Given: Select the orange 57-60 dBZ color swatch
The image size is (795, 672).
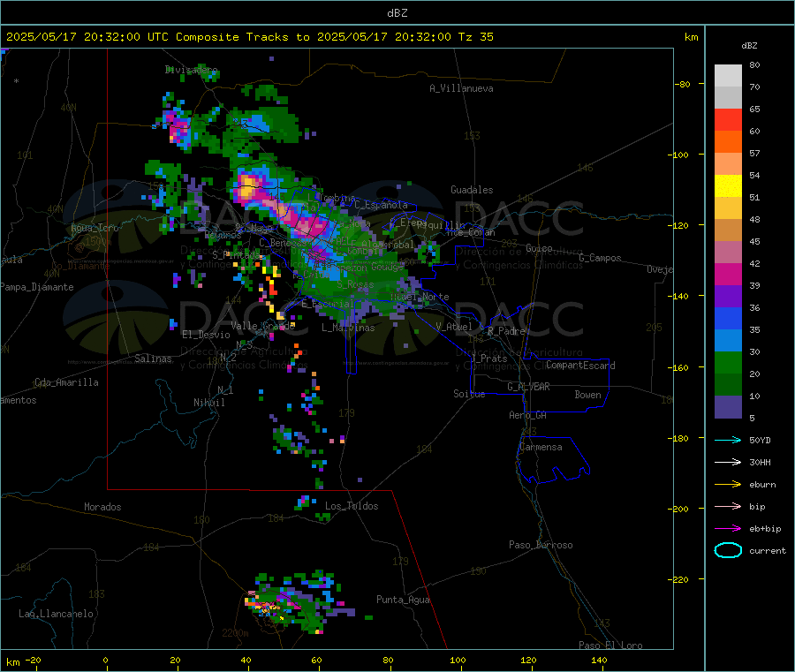Looking at the screenshot, I should pyautogui.click(x=728, y=142).
